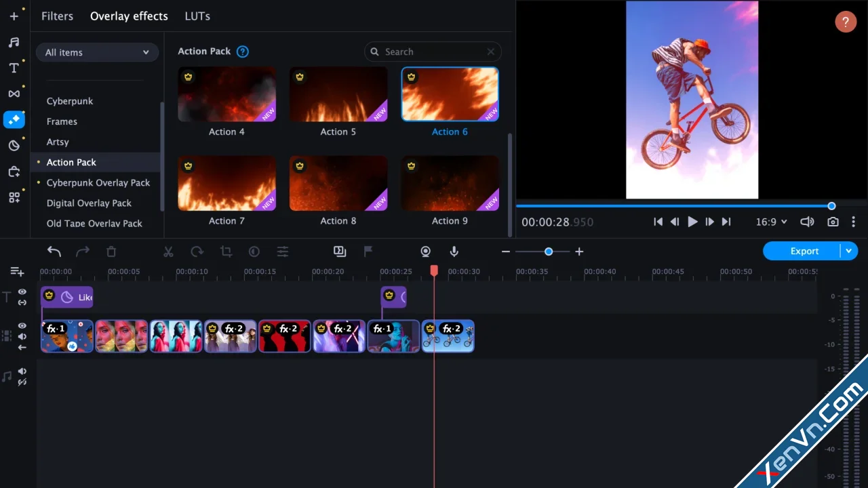Open the help question mark in preview
The width and height of the screenshot is (868, 488).
point(845,22)
